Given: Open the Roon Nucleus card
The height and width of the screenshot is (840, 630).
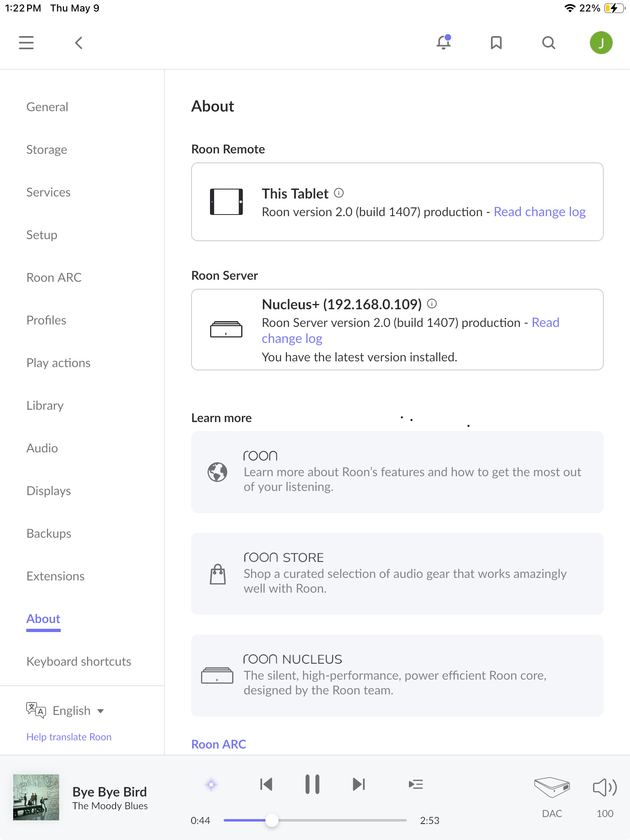Looking at the screenshot, I should tap(397, 675).
